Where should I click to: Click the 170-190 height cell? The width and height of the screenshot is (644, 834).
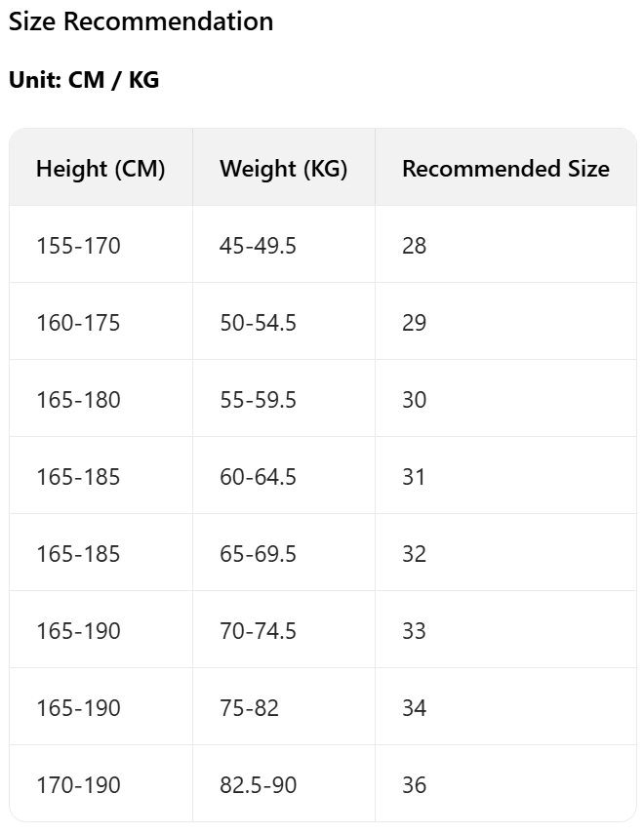(x=78, y=785)
